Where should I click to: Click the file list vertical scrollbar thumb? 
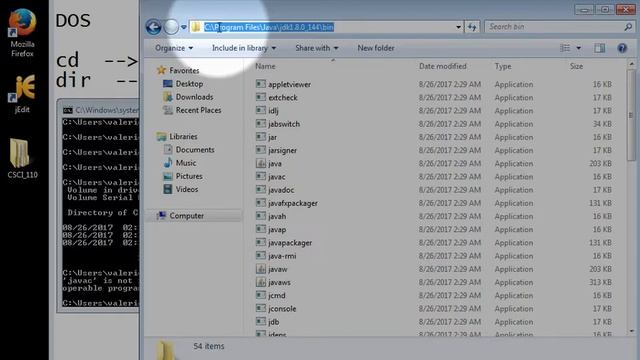[631, 115]
